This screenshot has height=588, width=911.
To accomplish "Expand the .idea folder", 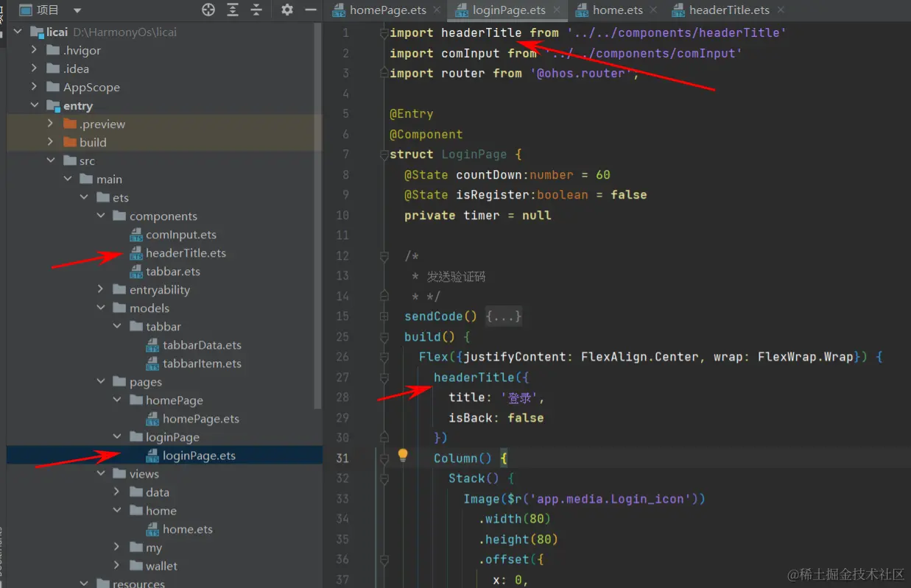I will [34, 68].
